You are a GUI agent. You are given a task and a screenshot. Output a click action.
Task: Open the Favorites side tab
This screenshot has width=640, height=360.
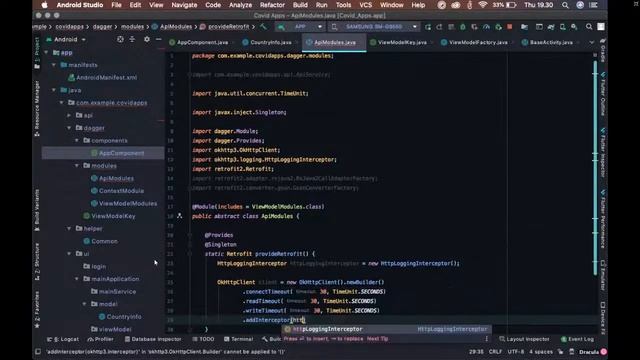pyautogui.click(x=37, y=309)
